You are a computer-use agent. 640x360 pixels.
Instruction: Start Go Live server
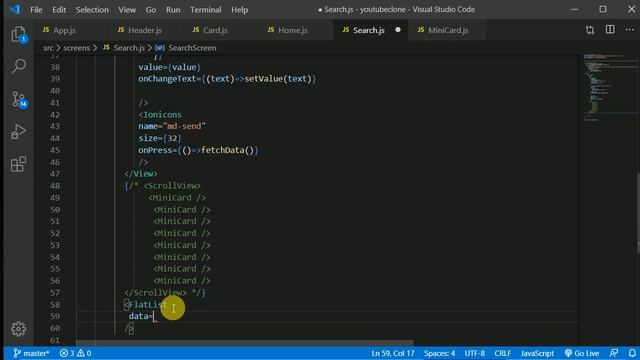pyautogui.click(x=582, y=353)
